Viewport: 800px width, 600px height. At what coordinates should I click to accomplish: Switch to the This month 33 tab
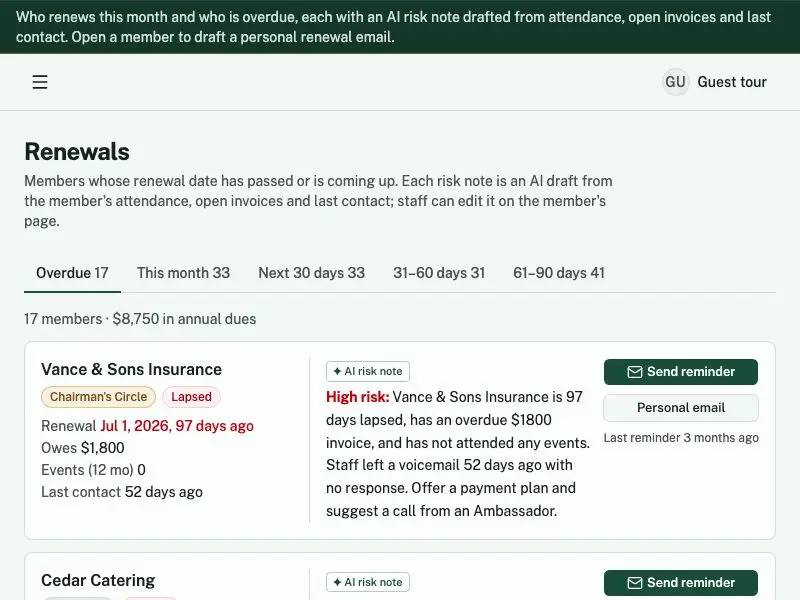pyautogui.click(x=184, y=273)
